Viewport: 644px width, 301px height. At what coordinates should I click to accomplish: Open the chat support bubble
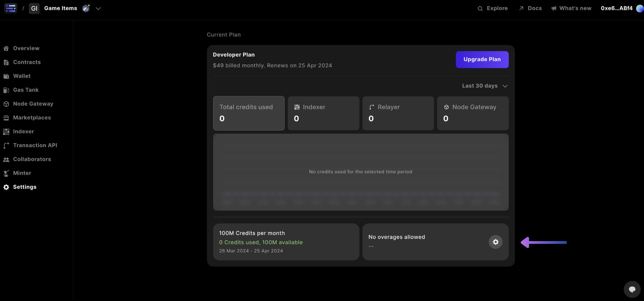632,289
